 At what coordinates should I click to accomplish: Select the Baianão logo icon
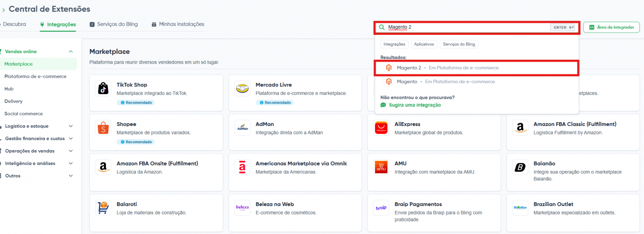(520, 167)
